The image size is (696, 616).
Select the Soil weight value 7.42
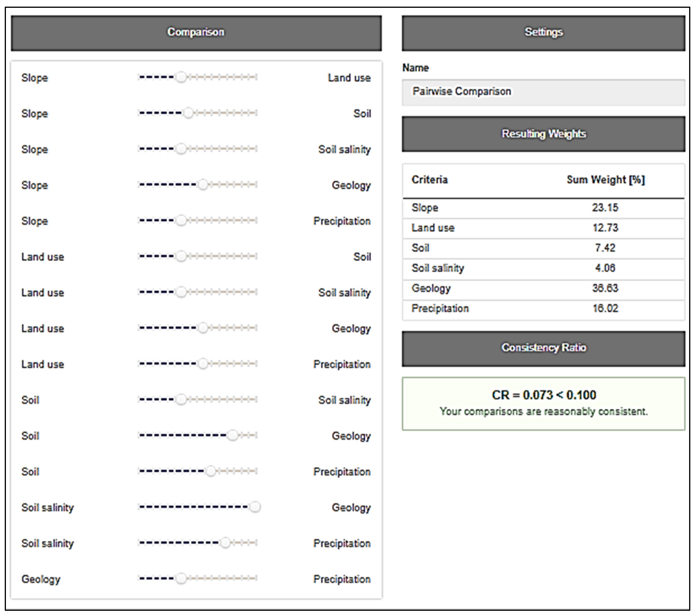tap(605, 248)
